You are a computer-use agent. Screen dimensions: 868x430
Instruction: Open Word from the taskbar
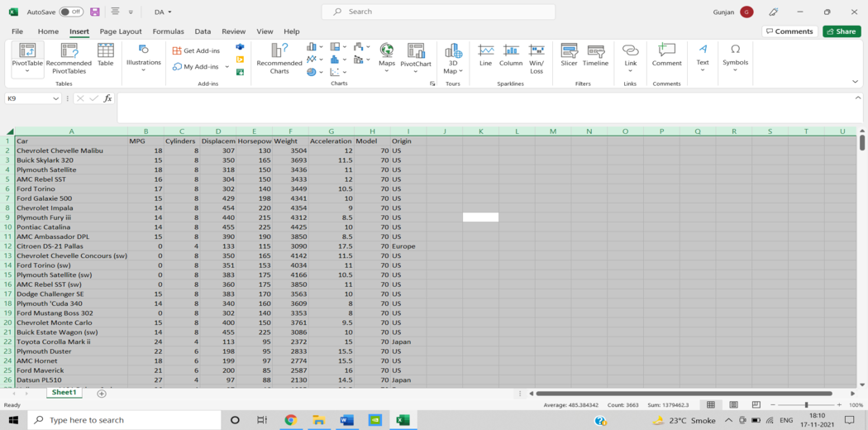[x=347, y=420]
